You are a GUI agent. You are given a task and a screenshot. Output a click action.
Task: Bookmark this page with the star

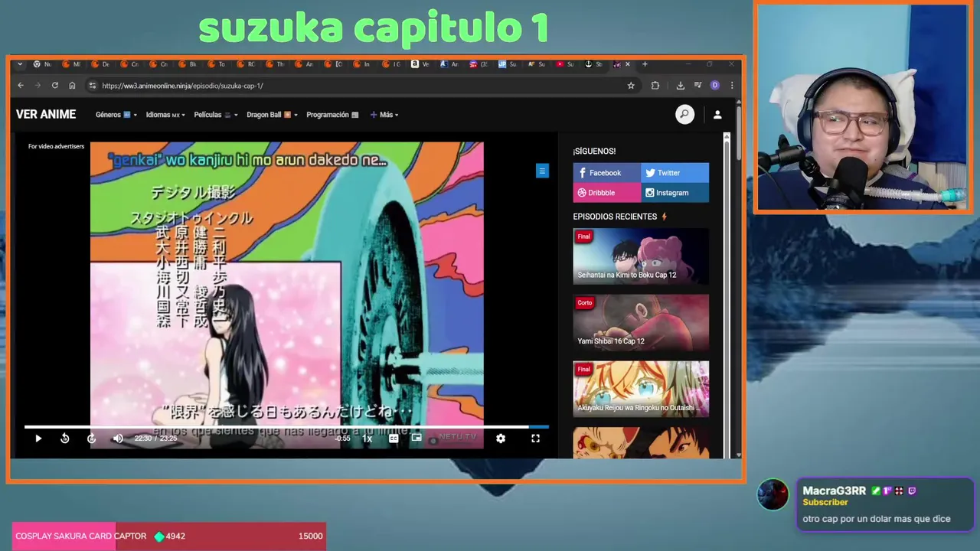pyautogui.click(x=631, y=86)
